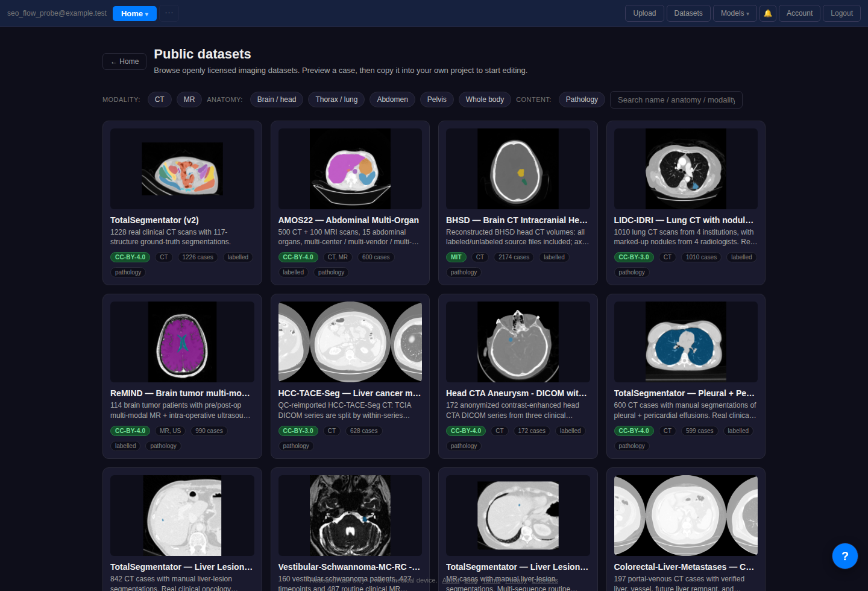868x591 pixels.
Task: Click the '1226 cases' tag
Action: pyautogui.click(x=198, y=257)
